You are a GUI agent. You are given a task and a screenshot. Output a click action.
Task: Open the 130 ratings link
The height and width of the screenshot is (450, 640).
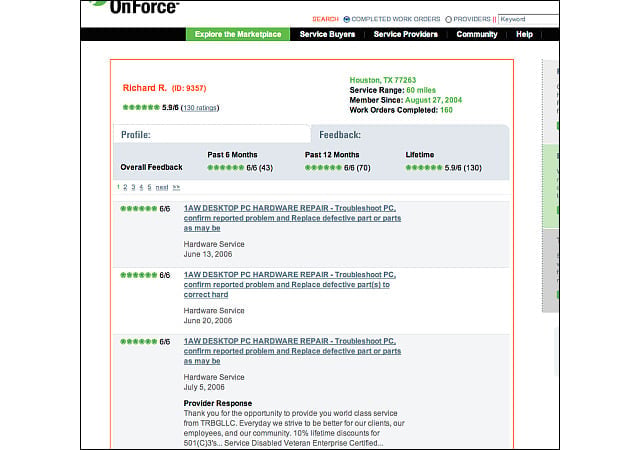tap(200, 108)
